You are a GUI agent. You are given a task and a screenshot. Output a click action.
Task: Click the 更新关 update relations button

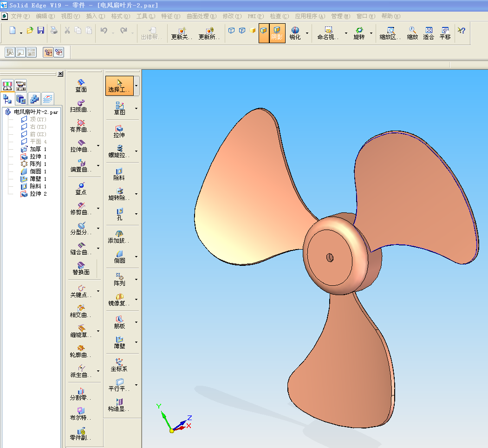[x=182, y=33]
